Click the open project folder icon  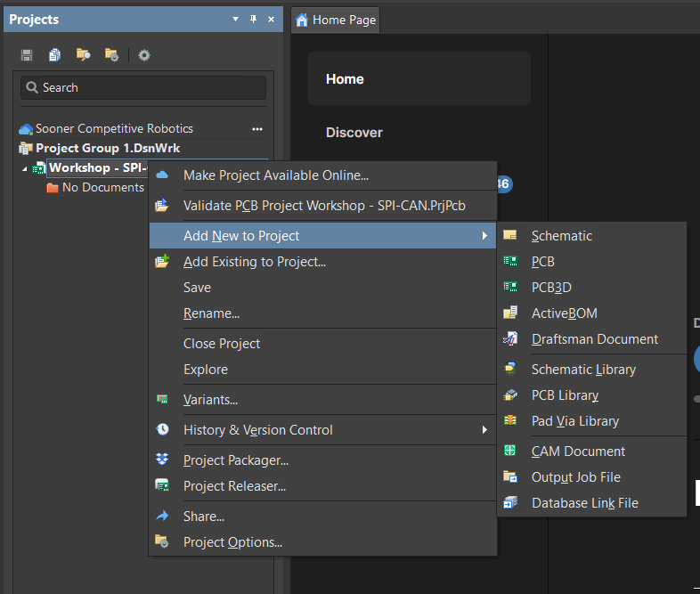(83, 55)
